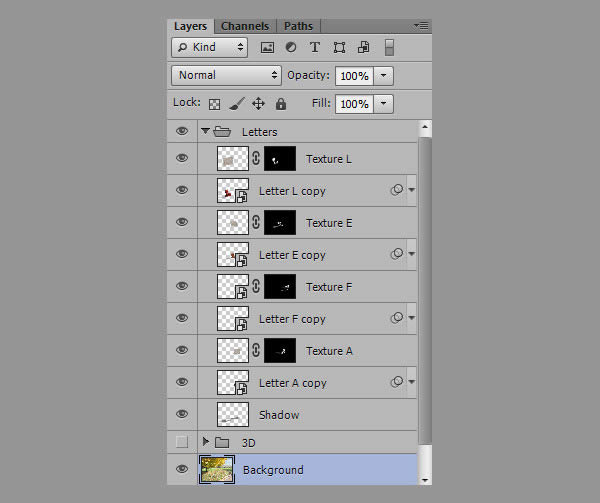Hide the Texture L layer
This screenshot has height=503, width=600.
(x=181, y=158)
